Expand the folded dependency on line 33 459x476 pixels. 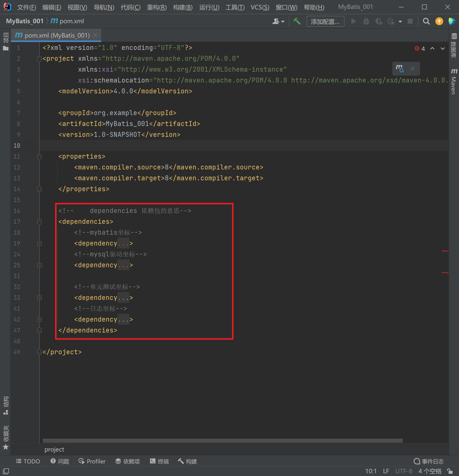tap(39, 298)
